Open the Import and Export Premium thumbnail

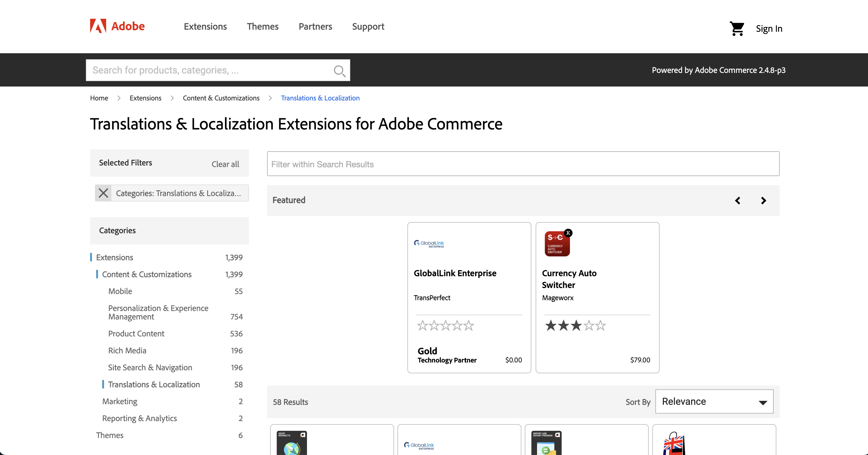546,443
